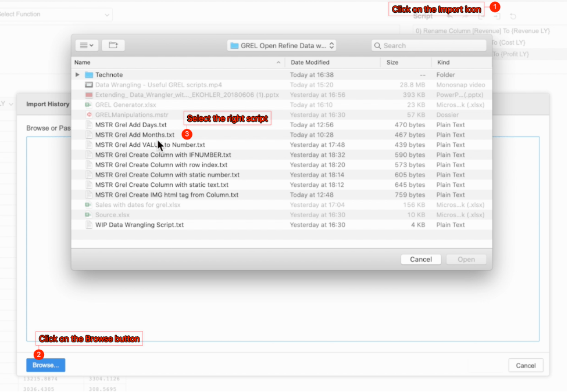Image resolution: width=568 pixels, height=392 pixels.
Task: Click the New Folder icon in file dialog
Action: point(113,45)
